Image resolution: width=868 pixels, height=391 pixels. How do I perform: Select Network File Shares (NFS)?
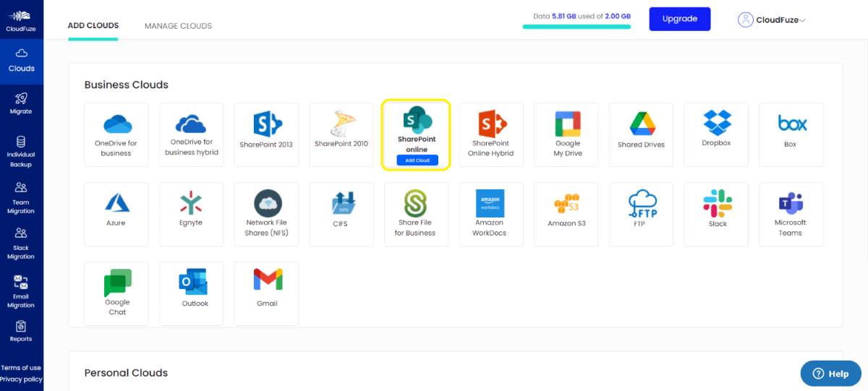tap(266, 214)
